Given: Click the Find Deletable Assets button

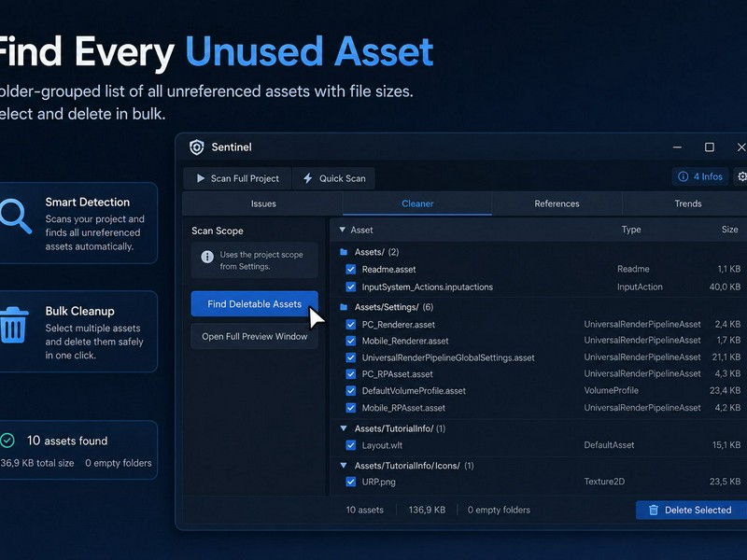Looking at the screenshot, I should click(x=254, y=304).
